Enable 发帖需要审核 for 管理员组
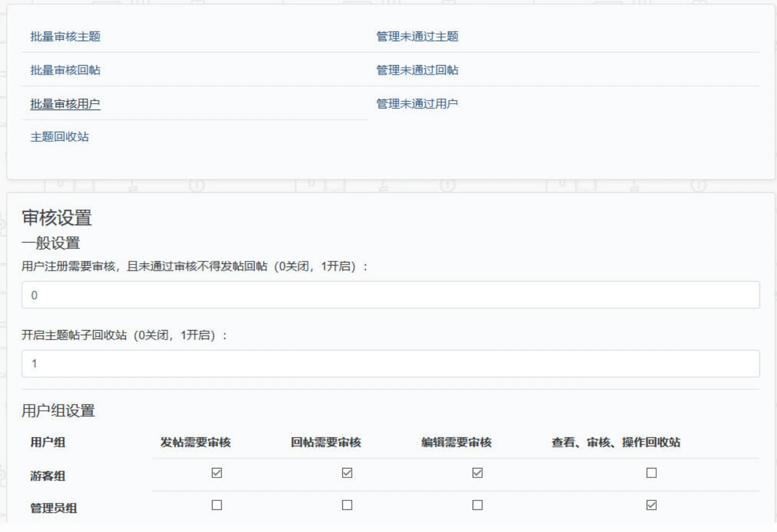Viewport: 777px width, 532px height. click(216, 505)
